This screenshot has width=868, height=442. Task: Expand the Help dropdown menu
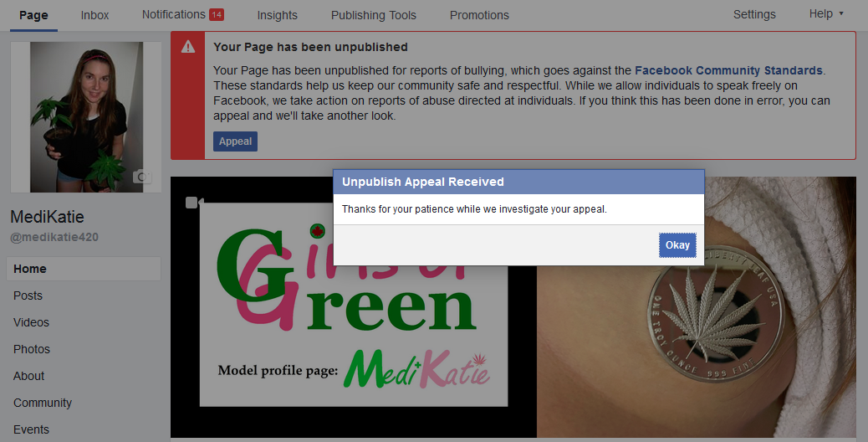[x=826, y=14]
